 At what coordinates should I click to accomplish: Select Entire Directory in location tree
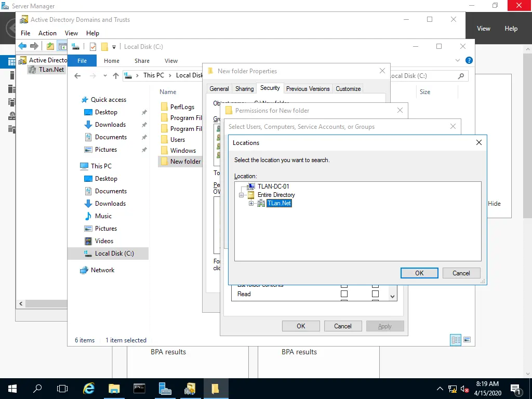(276, 195)
